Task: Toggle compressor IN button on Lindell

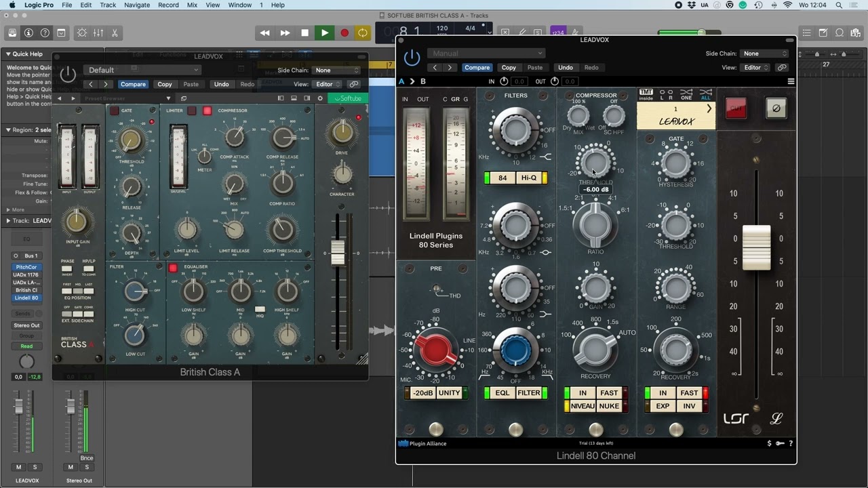Action: click(583, 393)
